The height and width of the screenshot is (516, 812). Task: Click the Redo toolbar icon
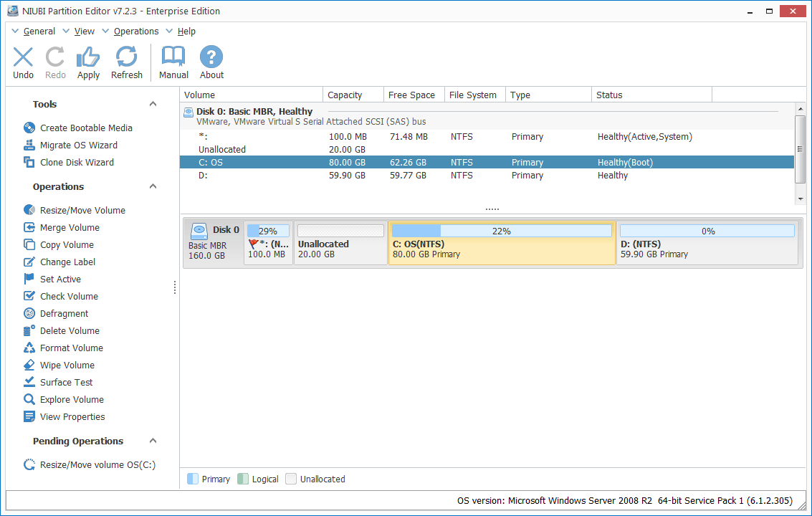55,57
